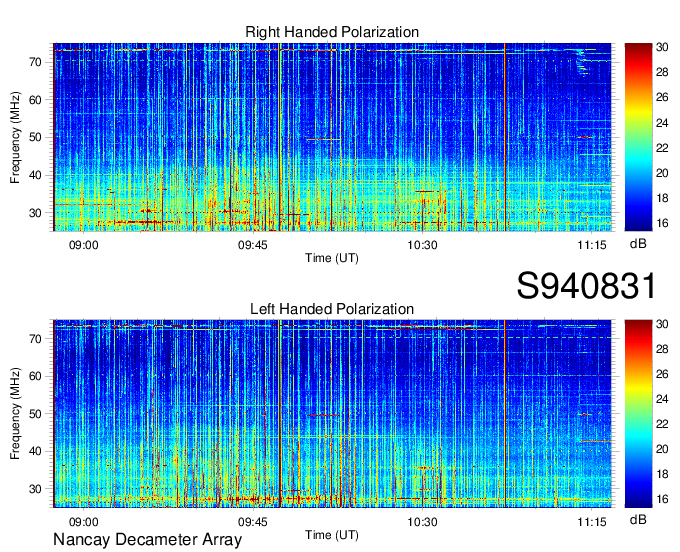This screenshot has width=680, height=552.
Task: Click the upper plot's Frequency (MHz) axis label
Action: tap(15, 137)
